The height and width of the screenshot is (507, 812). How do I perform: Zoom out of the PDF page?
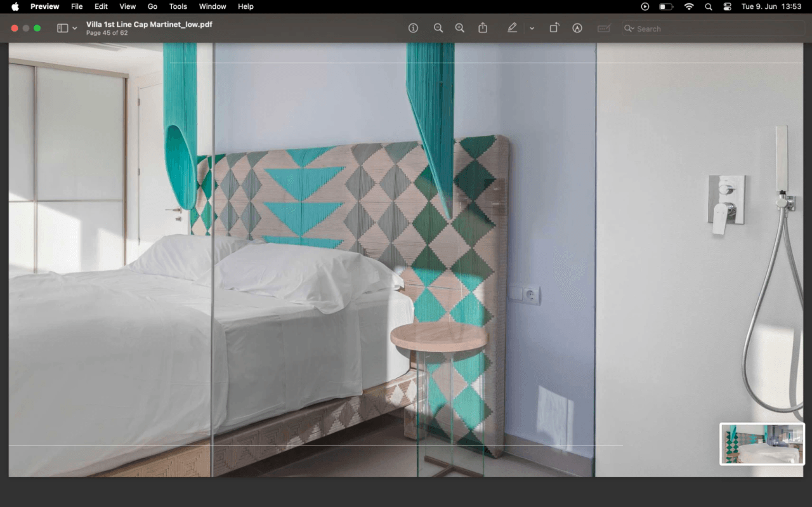(x=438, y=29)
